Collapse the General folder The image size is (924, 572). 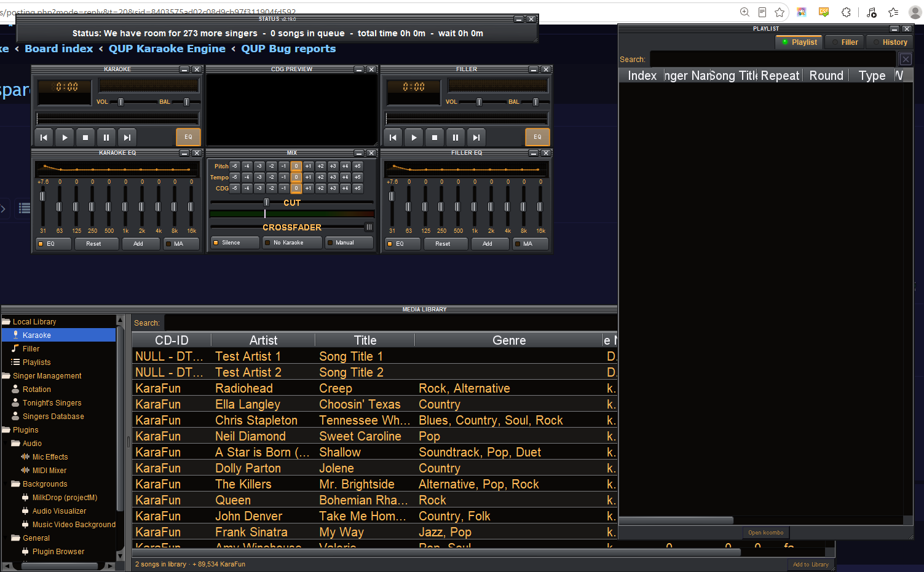tap(16, 538)
